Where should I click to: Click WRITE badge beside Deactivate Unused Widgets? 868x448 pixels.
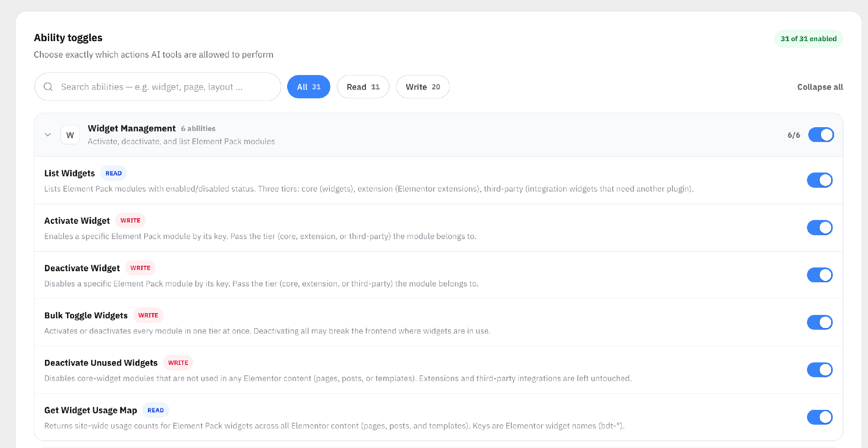point(178,363)
